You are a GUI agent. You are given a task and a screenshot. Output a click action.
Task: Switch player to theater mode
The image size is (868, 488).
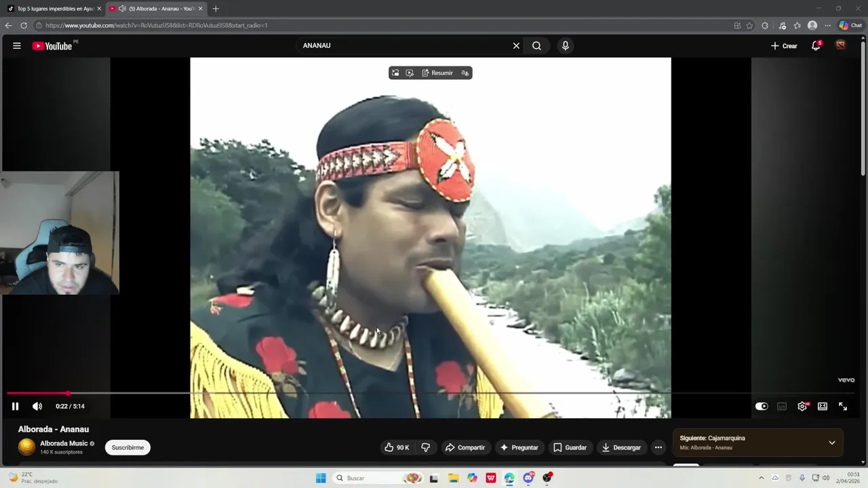(823, 407)
